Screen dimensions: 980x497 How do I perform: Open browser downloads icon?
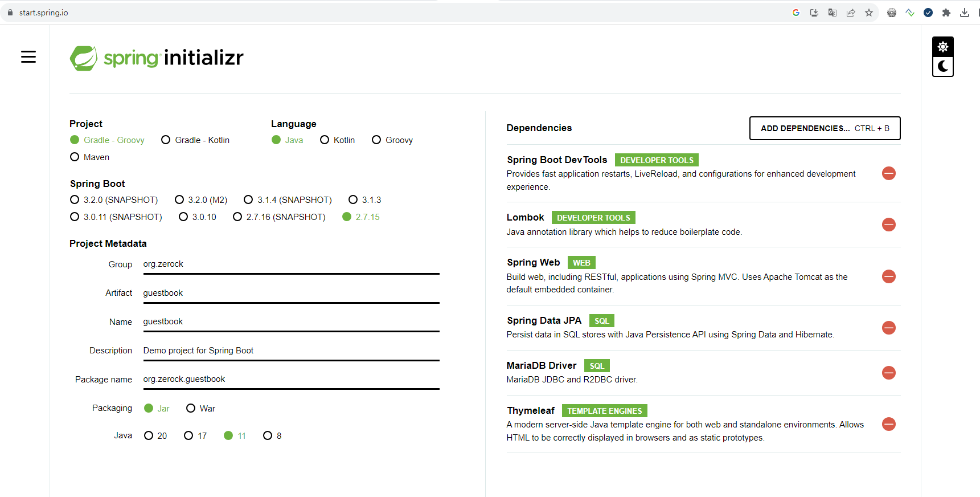click(x=965, y=13)
